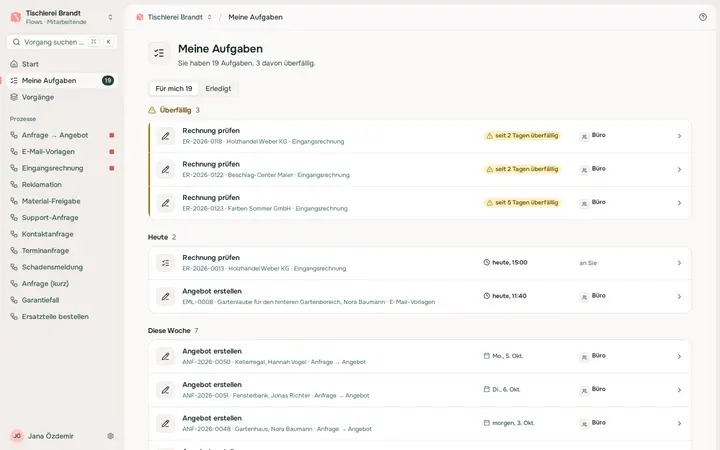The width and height of the screenshot is (720, 450).
Task: Click Büro assignee on ER-2026-0122 row
Action: [593, 169]
